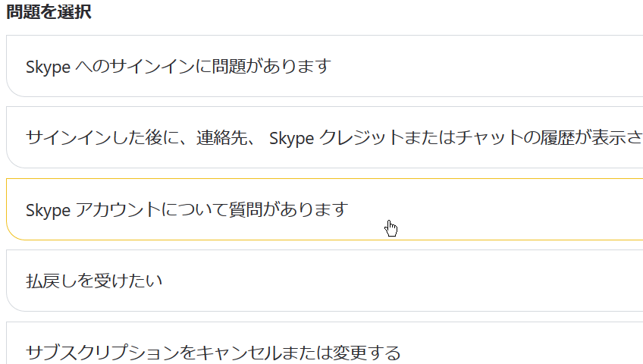Open the highlighted Skype account question card
This screenshot has width=643, height=364.
point(325,209)
